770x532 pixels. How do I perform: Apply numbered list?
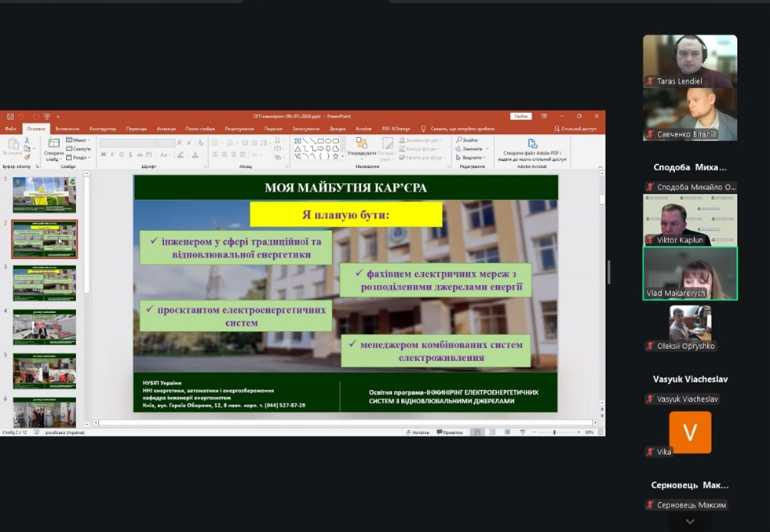pyautogui.click(x=231, y=143)
